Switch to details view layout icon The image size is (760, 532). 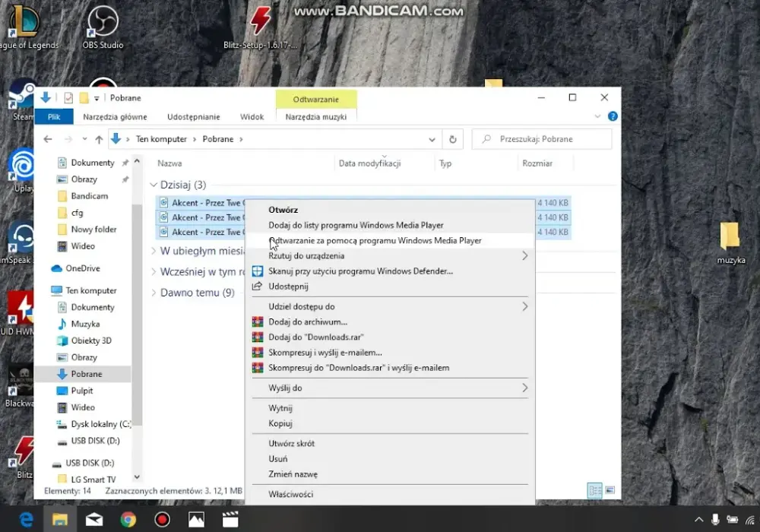pyautogui.click(x=595, y=490)
